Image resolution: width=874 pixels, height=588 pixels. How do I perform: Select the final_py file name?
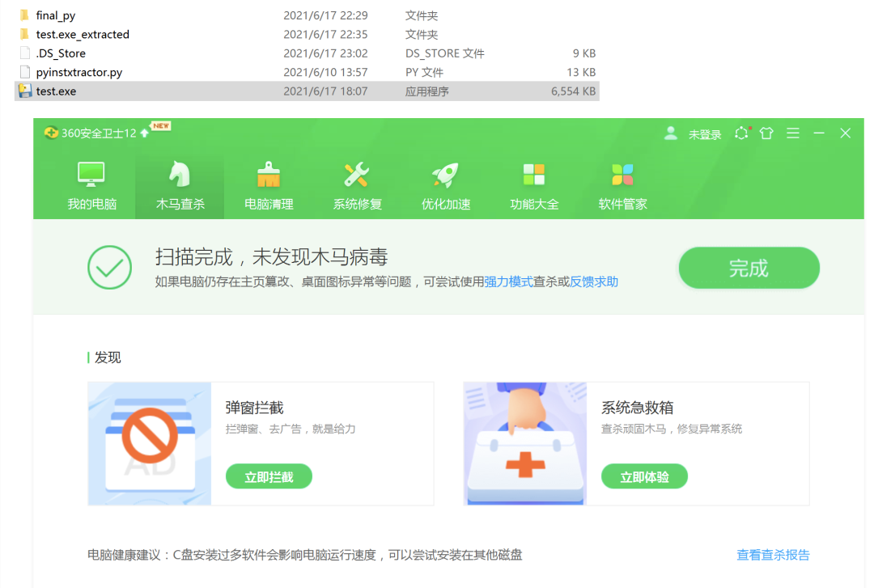pos(56,15)
